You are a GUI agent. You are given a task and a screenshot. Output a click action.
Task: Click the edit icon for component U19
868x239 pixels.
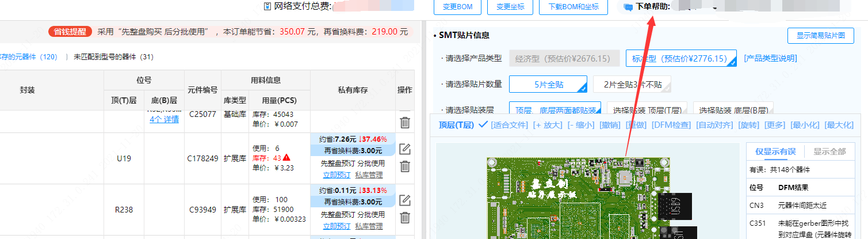pyautogui.click(x=405, y=149)
